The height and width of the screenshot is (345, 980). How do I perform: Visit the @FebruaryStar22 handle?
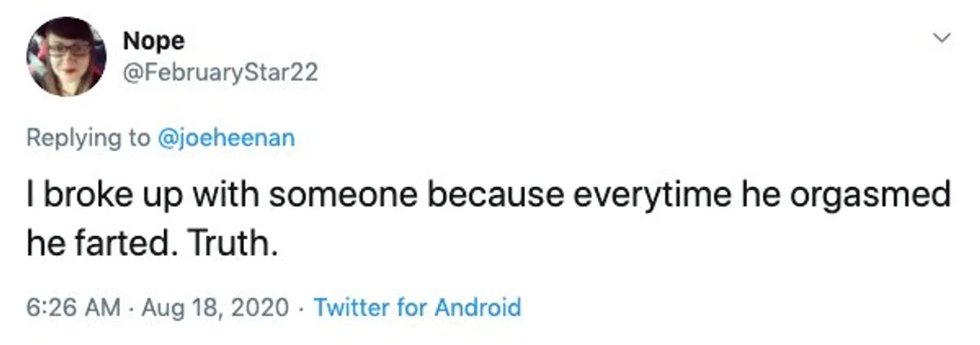click(x=220, y=72)
